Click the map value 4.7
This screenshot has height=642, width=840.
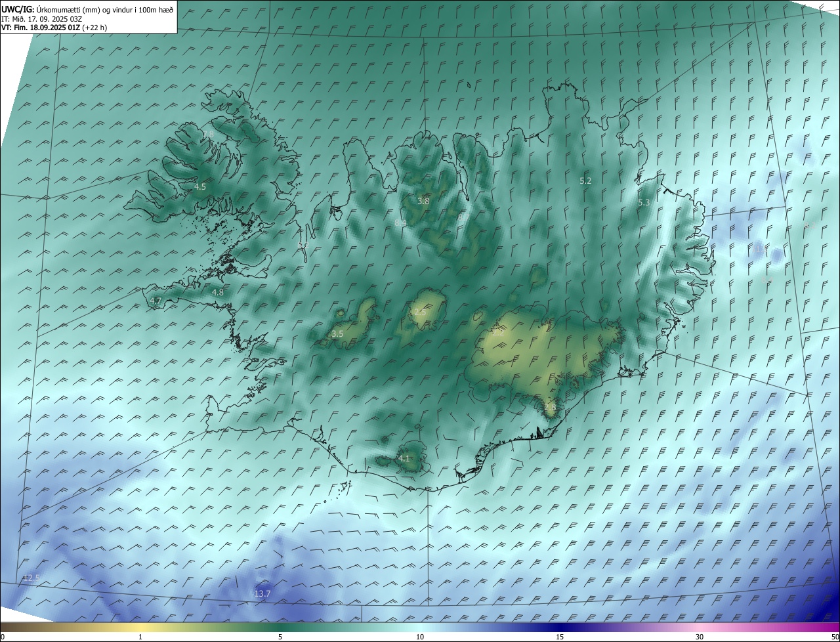156,301
